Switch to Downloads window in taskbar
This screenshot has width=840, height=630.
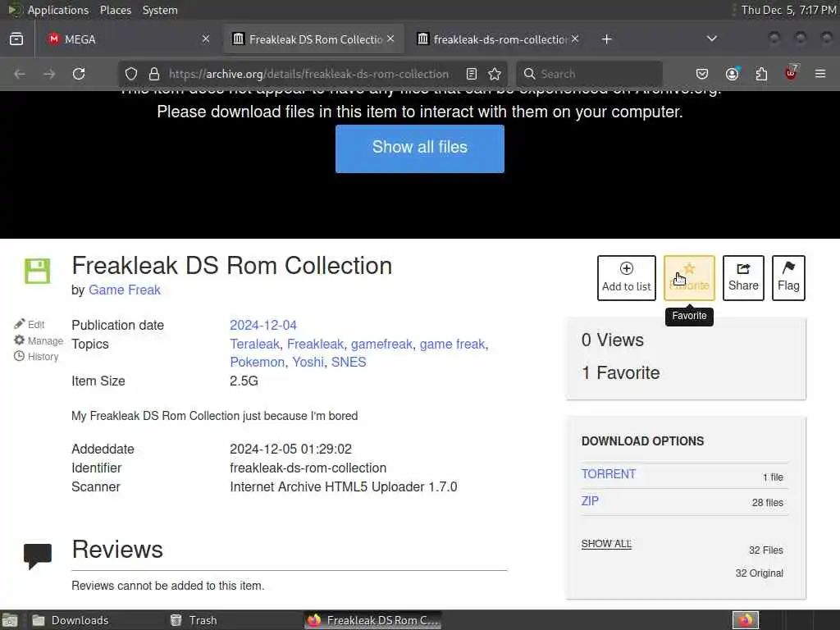point(71,620)
